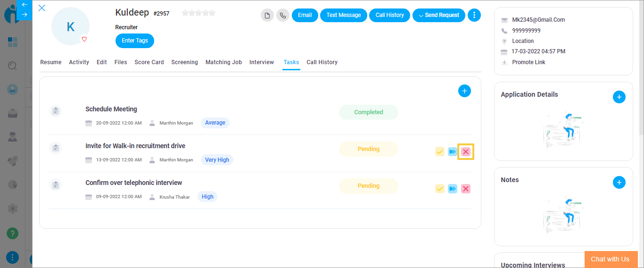Select the Tasks tab

tap(291, 62)
